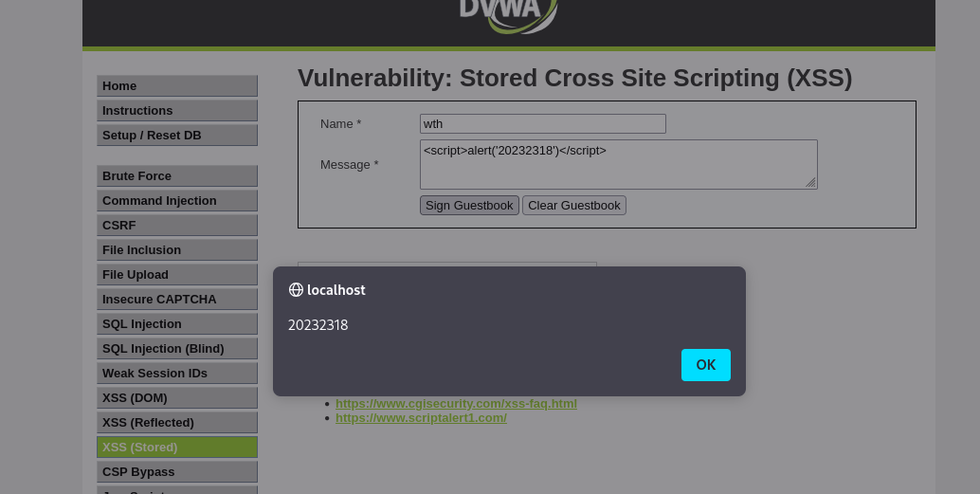
Task: Open Command Injection vulnerability page
Action: pos(177,201)
